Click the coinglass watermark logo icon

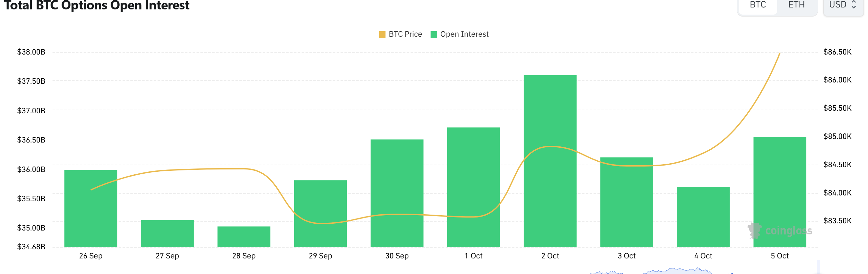(754, 230)
